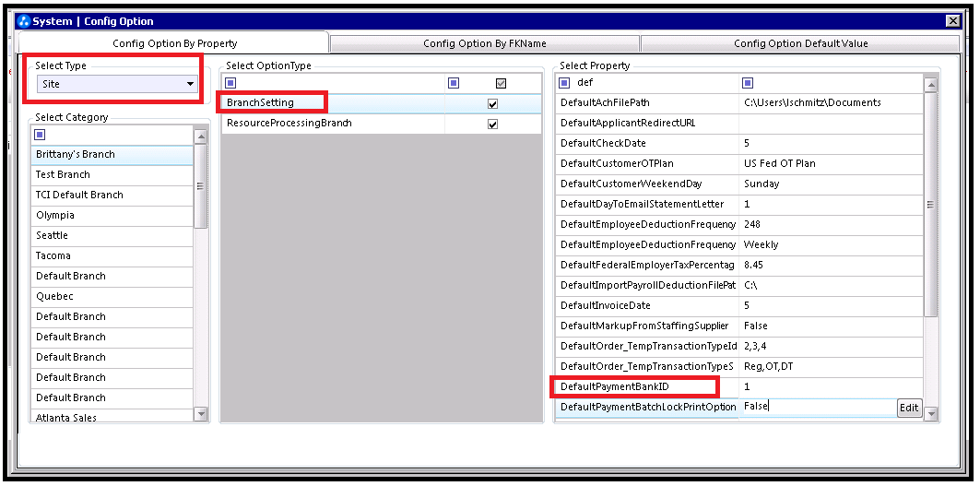
Task: Click the Sunday value cell
Action: tap(832, 184)
